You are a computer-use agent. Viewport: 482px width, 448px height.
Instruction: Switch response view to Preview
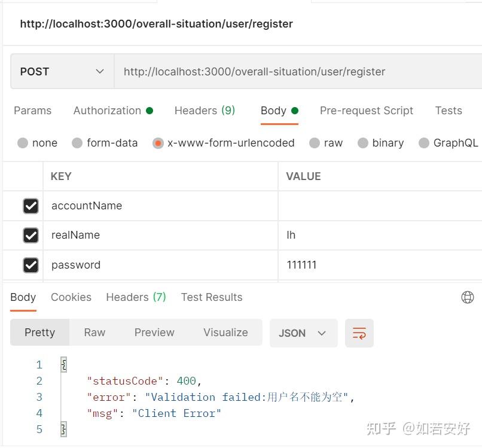(x=154, y=333)
